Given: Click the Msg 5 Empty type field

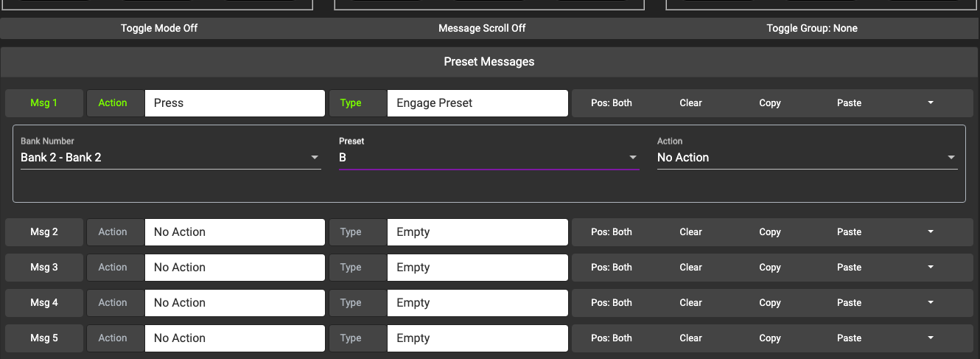Looking at the screenshot, I should [x=477, y=338].
